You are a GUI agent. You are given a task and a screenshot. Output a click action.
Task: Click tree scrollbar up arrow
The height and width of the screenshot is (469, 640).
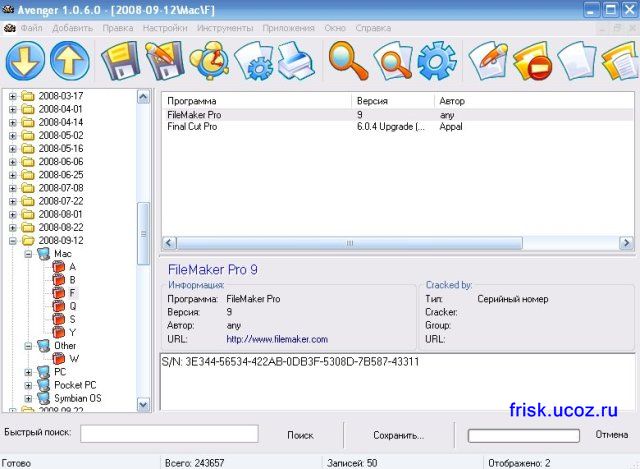(143, 97)
